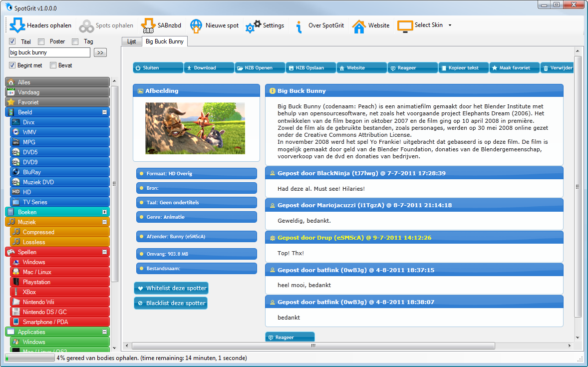The width and height of the screenshot is (588, 367).
Task: Collapse the Applicaties category
Action: [105, 332]
